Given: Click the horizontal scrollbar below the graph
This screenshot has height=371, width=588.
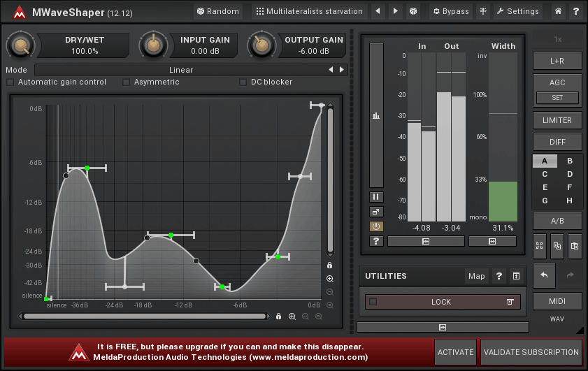Looking at the screenshot, I should (145, 317).
